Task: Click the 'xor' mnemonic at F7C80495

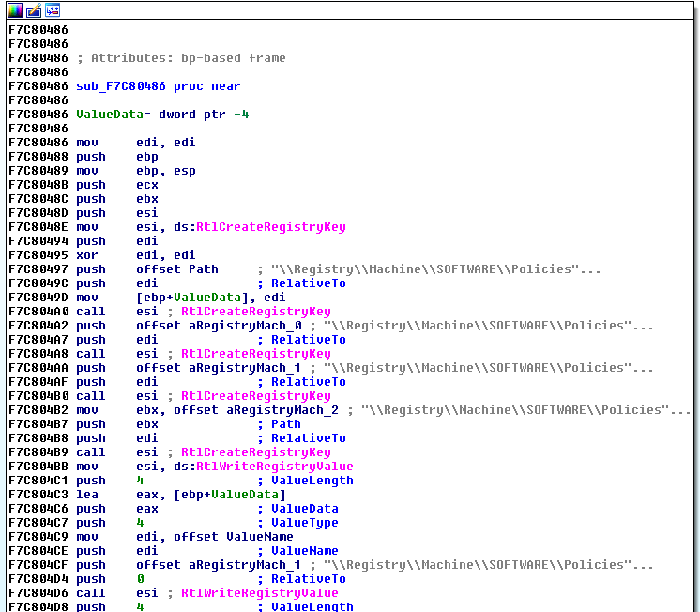Action: 86,255
